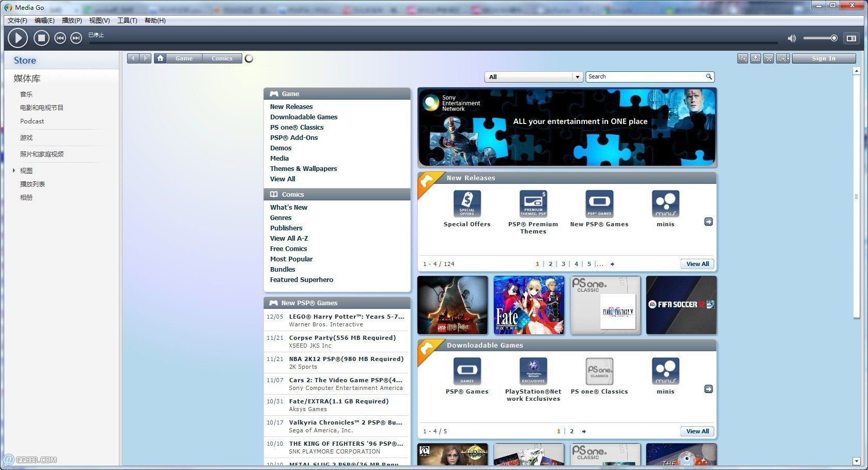Click the Downloadable Games next arrow
The height and width of the screenshot is (470, 868).
click(x=708, y=389)
